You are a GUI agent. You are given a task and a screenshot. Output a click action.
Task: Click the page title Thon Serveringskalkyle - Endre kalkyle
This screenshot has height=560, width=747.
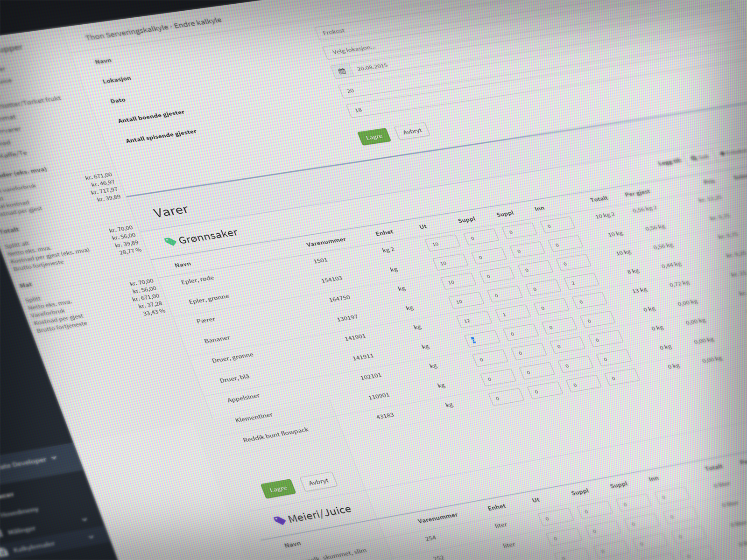pyautogui.click(x=154, y=29)
